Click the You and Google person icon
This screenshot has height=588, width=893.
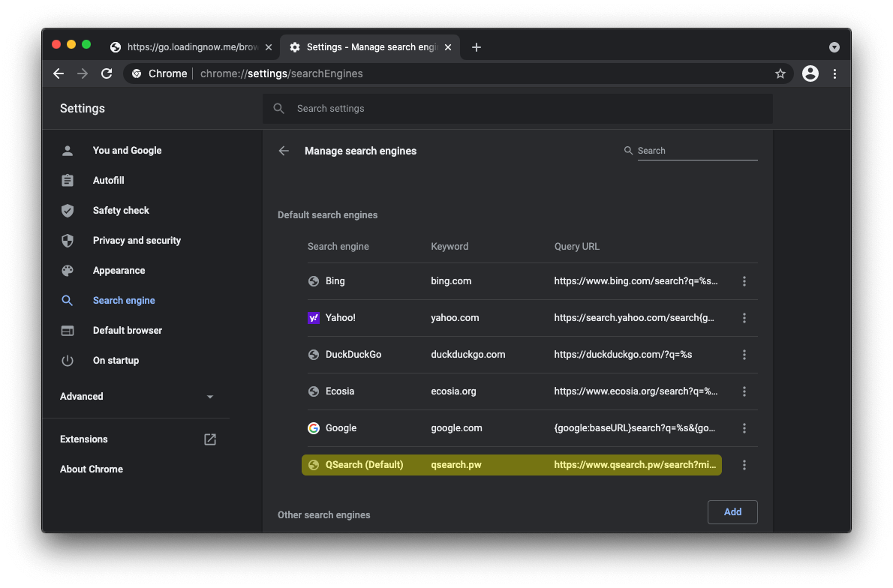point(68,151)
